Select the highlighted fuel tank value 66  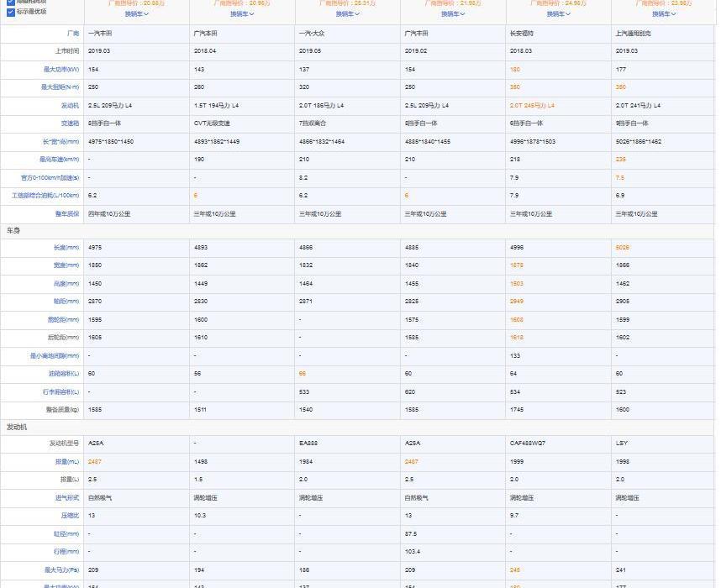tap(303, 374)
